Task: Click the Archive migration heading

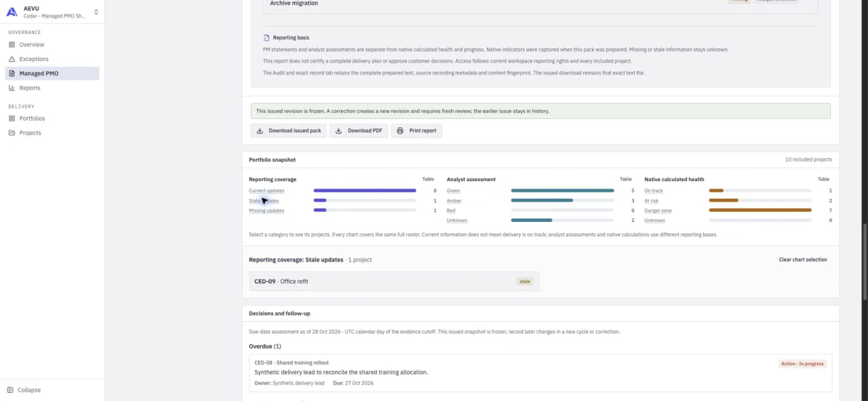Action: click(294, 3)
